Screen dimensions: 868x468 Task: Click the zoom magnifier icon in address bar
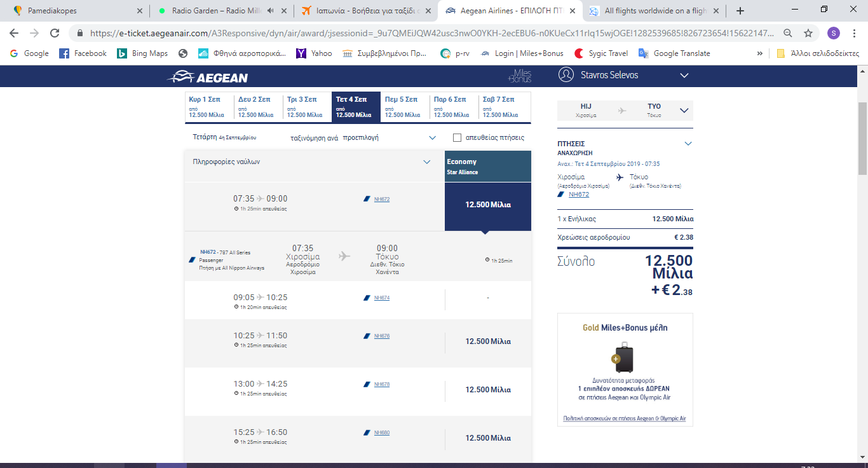[x=788, y=34]
